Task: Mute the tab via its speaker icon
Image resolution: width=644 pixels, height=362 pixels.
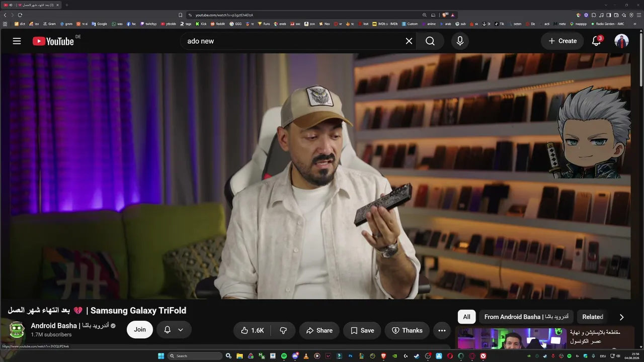Action: [11, 5]
